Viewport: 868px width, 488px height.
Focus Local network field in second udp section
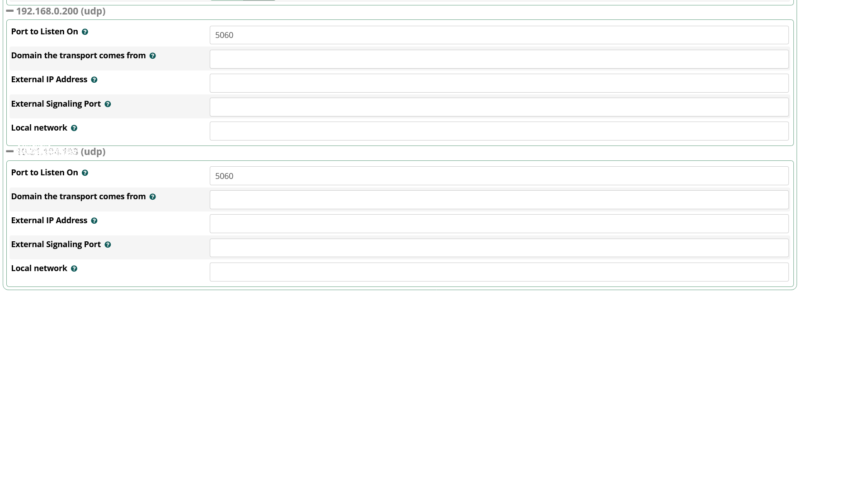(499, 272)
